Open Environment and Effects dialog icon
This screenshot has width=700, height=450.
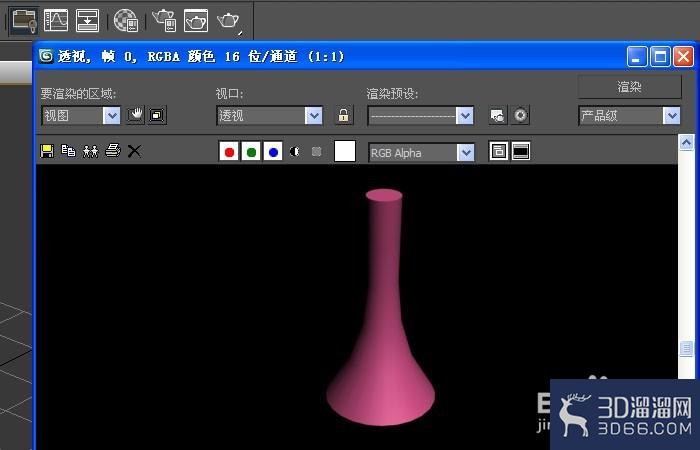[520, 116]
